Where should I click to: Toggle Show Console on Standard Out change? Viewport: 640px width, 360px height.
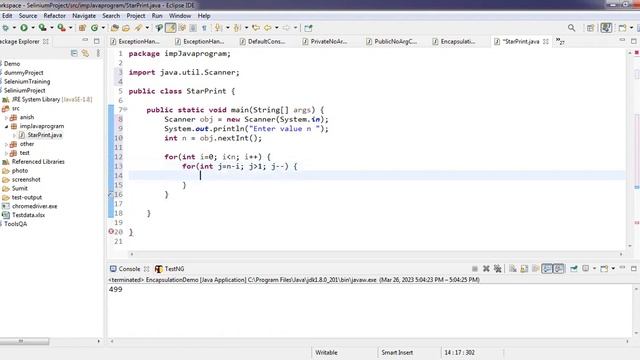[x=547, y=268]
